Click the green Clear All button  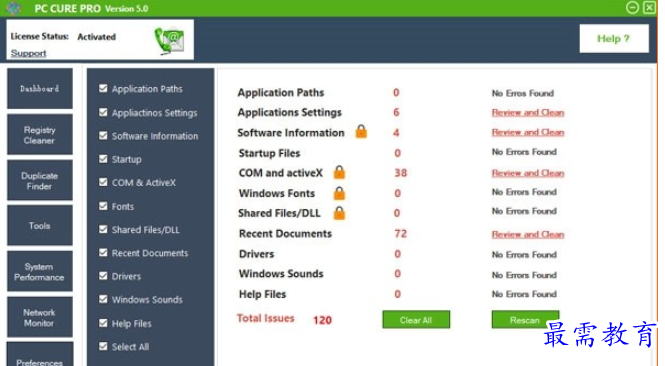(416, 320)
